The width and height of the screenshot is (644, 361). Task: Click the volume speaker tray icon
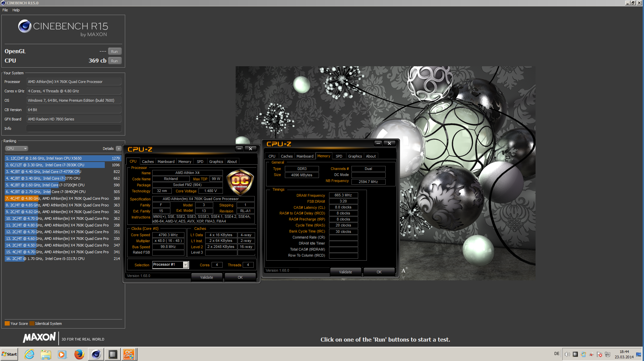(x=567, y=354)
